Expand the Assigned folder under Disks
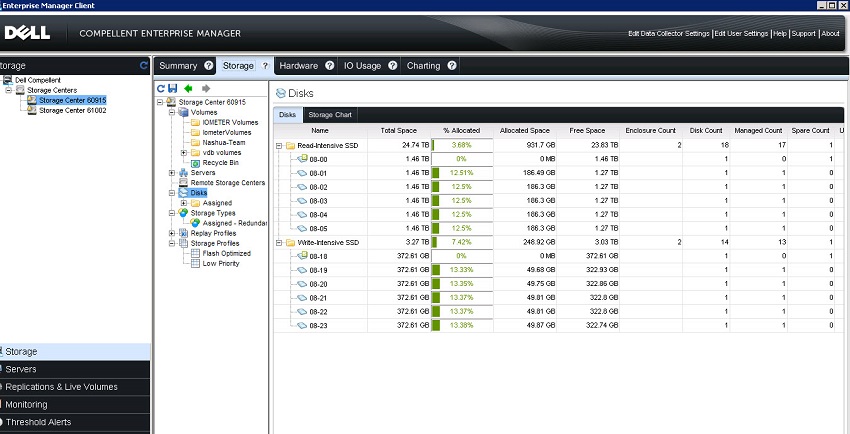Image resolution: width=850 pixels, height=434 pixels. [x=184, y=203]
